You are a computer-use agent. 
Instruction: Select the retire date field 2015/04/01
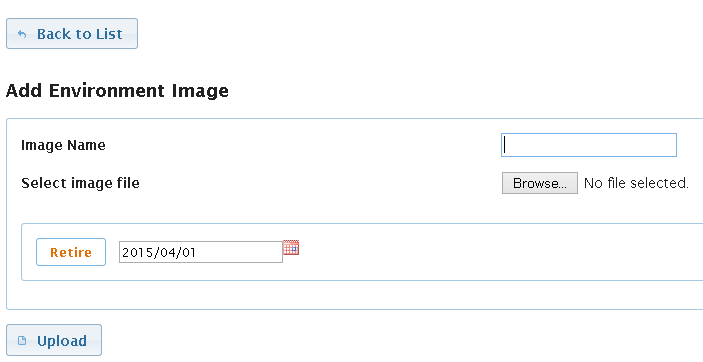click(x=201, y=252)
